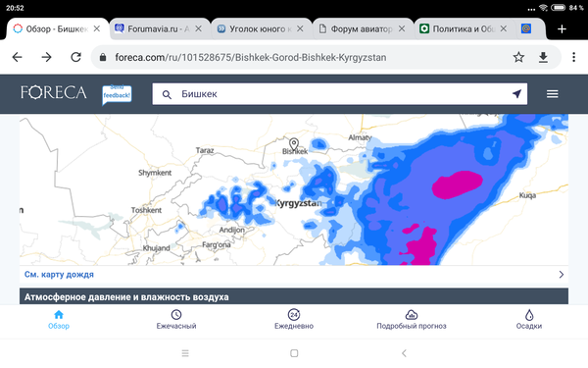Open the Ежечасный hourly forecast

point(176,320)
